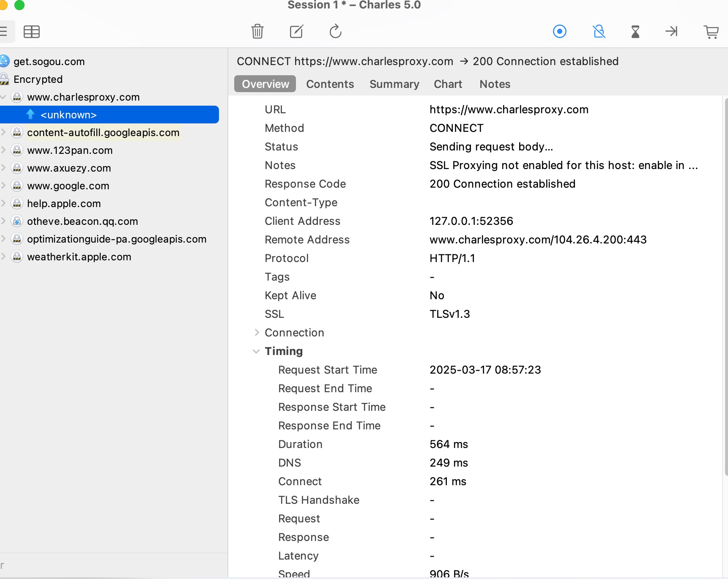The width and height of the screenshot is (728, 579).
Task: Click the Latency row label
Action: [x=298, y=556]
